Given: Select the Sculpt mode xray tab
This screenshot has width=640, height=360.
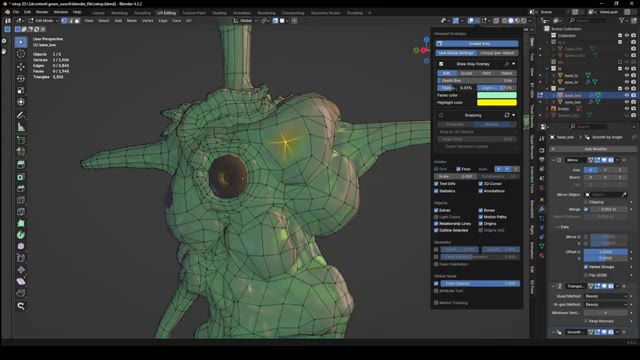Looking at the screenshot, I should point(466,73).
